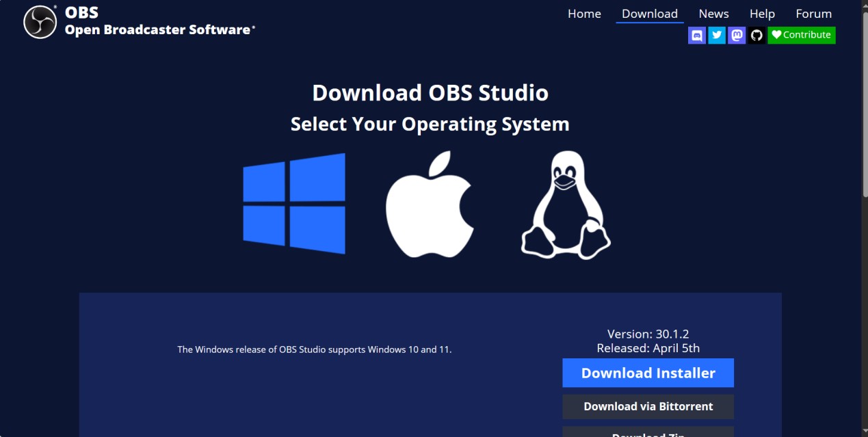Viewport: 868px width, 437px height.
Task: Select the Windows operating system logo
Action: point(294,204)
